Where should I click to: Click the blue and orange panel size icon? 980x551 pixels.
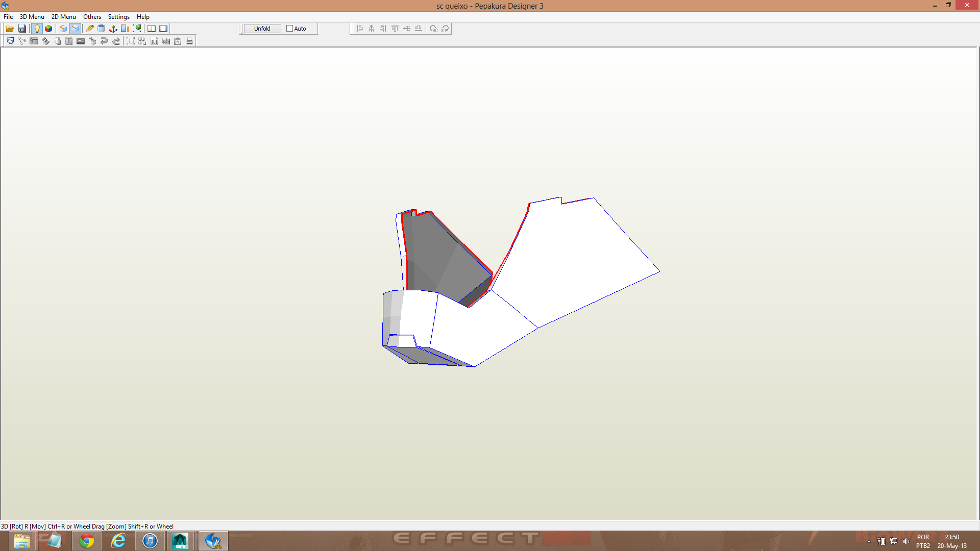click(125, 29)
